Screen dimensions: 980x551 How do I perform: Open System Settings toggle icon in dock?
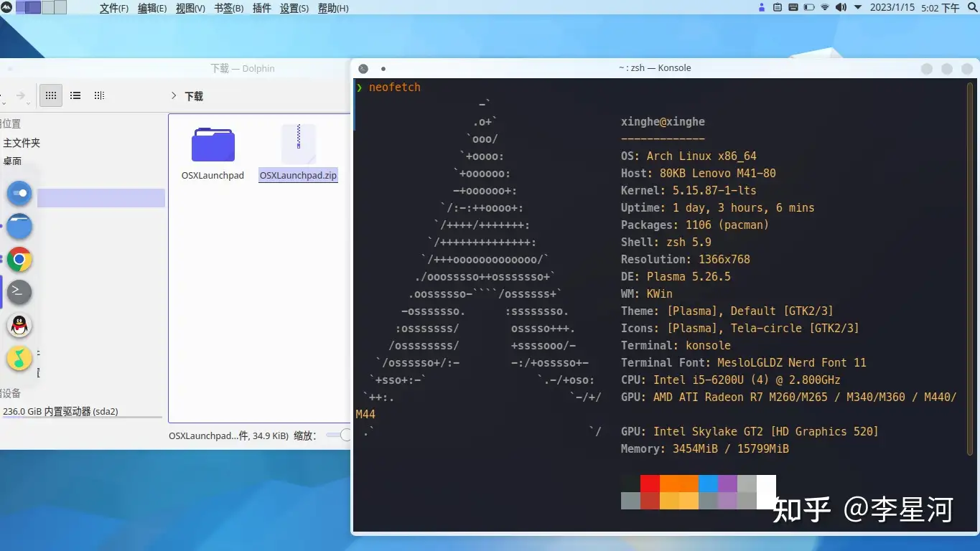click(x=19, y=193)
